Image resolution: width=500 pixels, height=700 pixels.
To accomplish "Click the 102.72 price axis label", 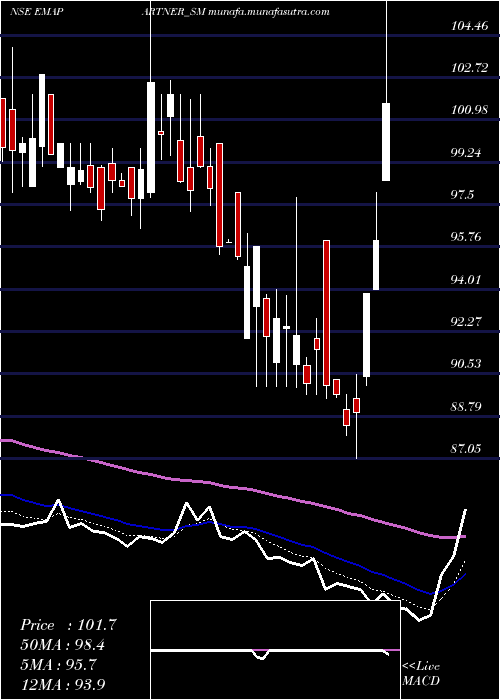I will click(469, 68).
